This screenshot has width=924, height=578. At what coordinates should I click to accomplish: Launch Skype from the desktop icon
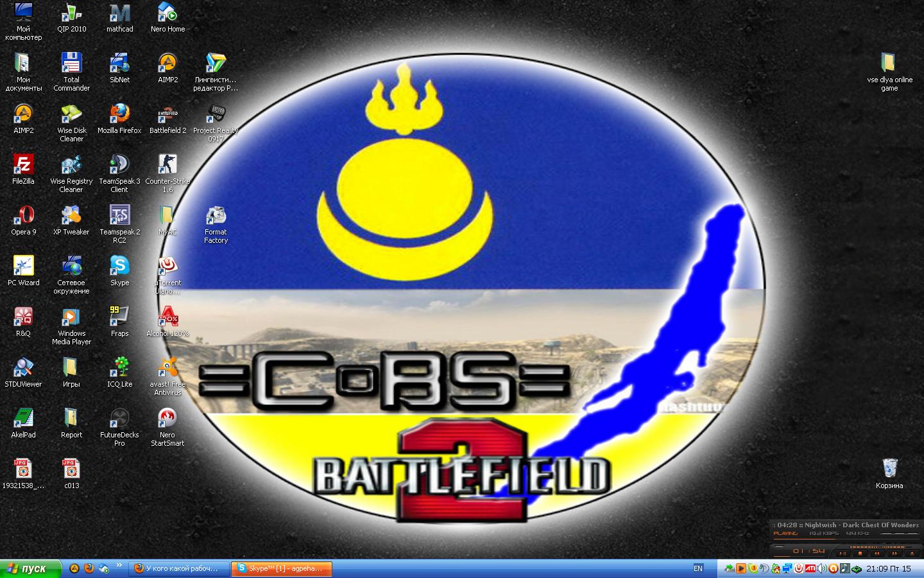[x=119, y=271]
